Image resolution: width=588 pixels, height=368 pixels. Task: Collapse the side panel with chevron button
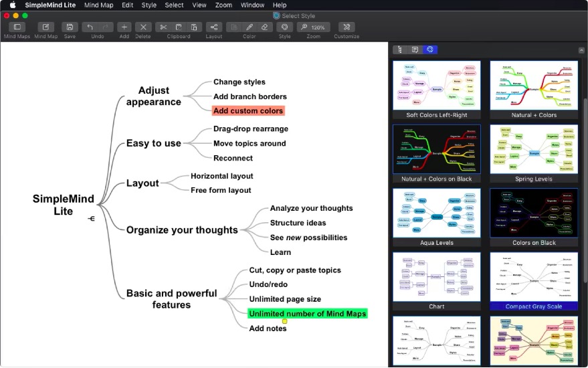581,50
